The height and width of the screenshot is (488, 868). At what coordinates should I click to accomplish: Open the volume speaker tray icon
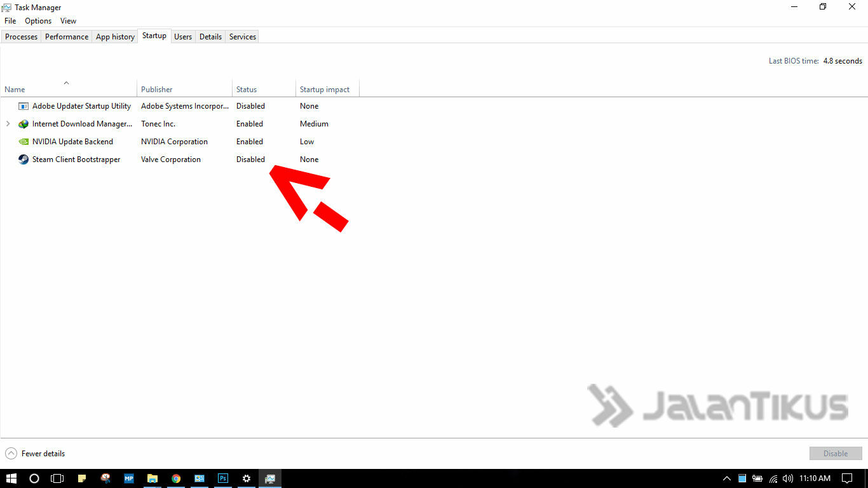point(788,478)
